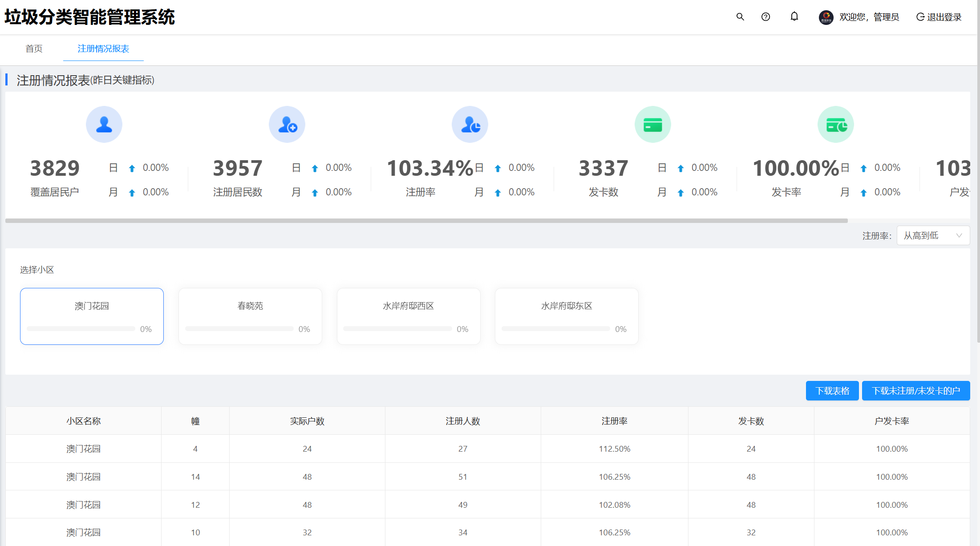This screenshot has width=980, height=546.
Task: Click the 选择小区 label
Action: (x=37, y=270)
